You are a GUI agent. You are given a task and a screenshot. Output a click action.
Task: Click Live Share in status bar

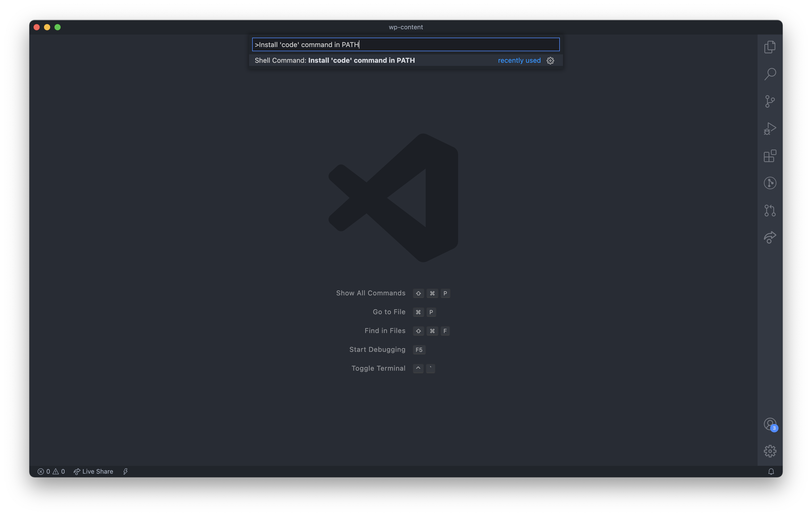[93, 471]
